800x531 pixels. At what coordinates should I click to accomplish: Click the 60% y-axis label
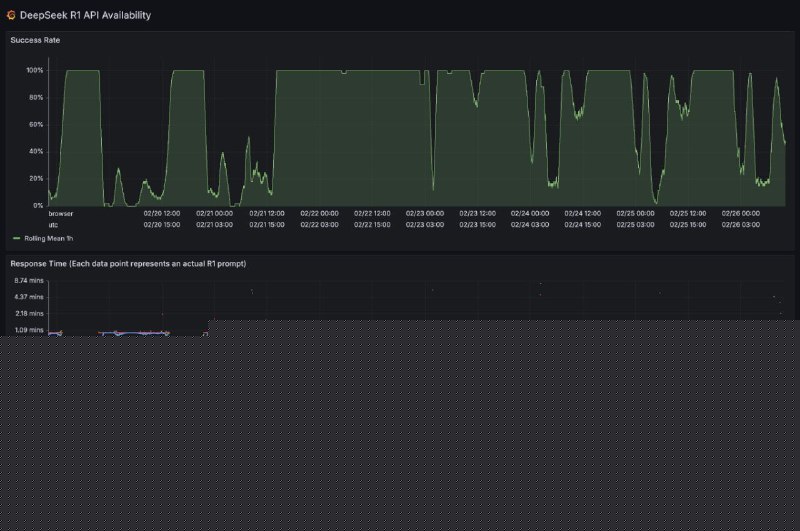click(x=36, y=124)
